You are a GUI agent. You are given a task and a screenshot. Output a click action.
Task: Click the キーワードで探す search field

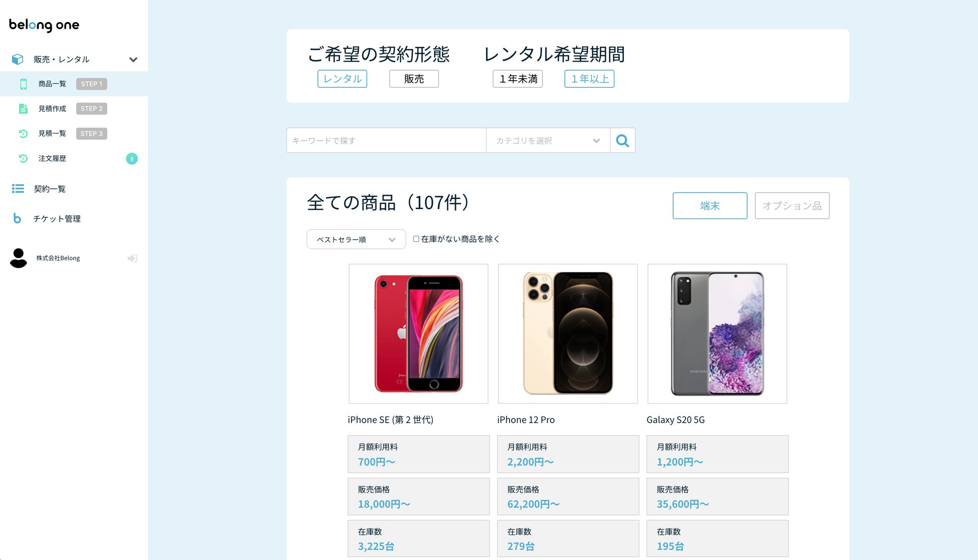386,140
